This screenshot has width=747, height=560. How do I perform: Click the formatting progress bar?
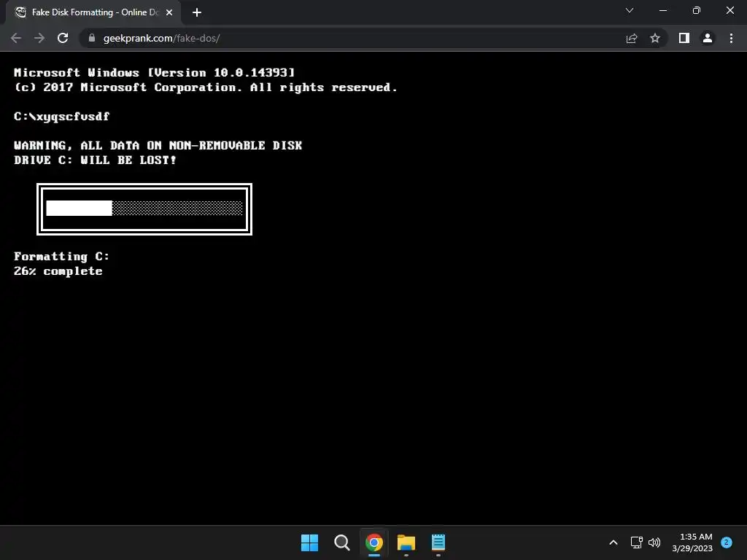144,209
